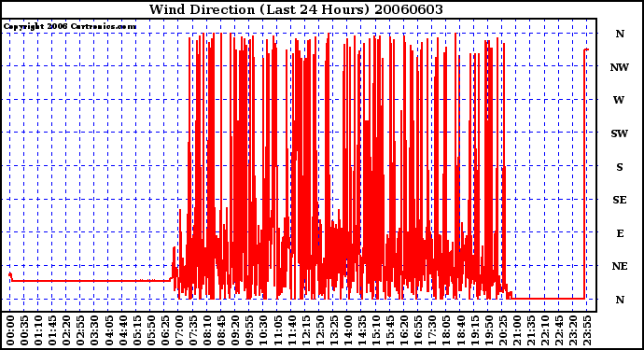Screen dimensions: 644x350
Task: Click the "07:00" time axis label
Action: 179,330
